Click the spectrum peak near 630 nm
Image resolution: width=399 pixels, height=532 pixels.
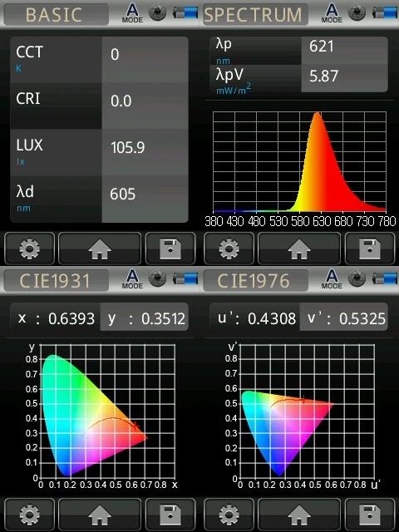click(318, 116)
